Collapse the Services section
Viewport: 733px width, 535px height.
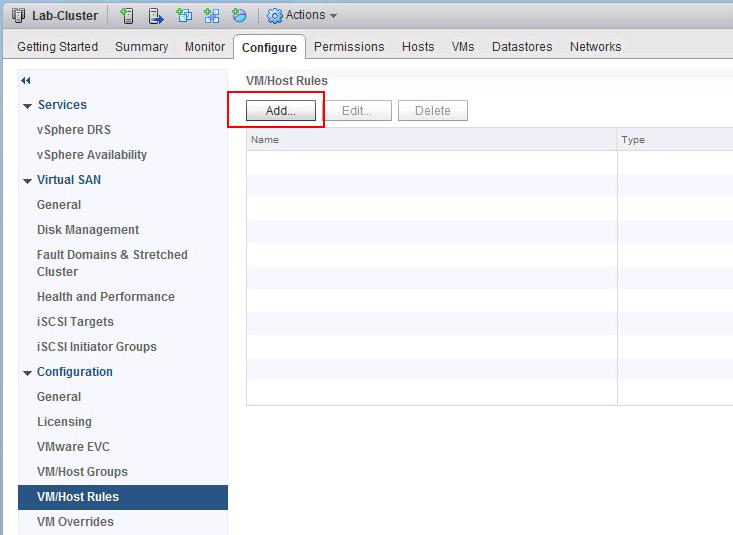click(x=28, y=106)
